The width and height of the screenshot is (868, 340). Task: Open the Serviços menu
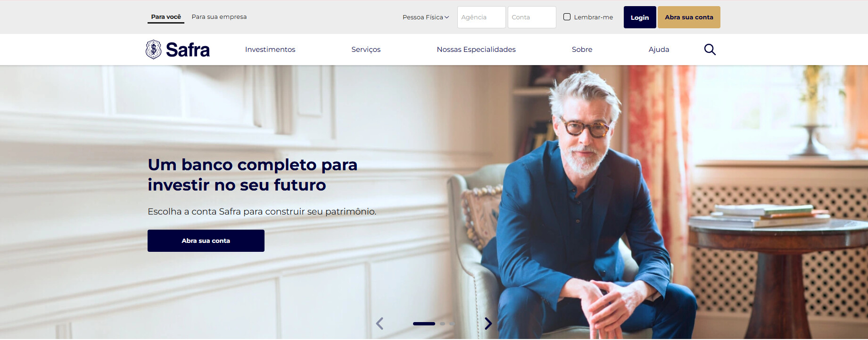[366, 50]
